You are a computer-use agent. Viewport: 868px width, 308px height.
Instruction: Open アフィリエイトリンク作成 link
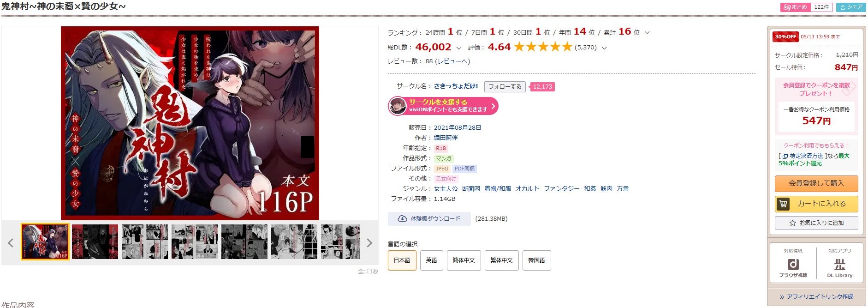click(x=816, y=297)
